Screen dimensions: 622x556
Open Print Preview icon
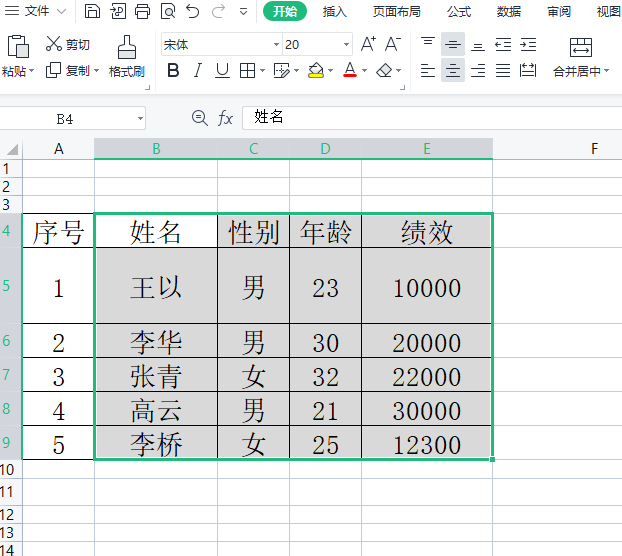point(168,11)
